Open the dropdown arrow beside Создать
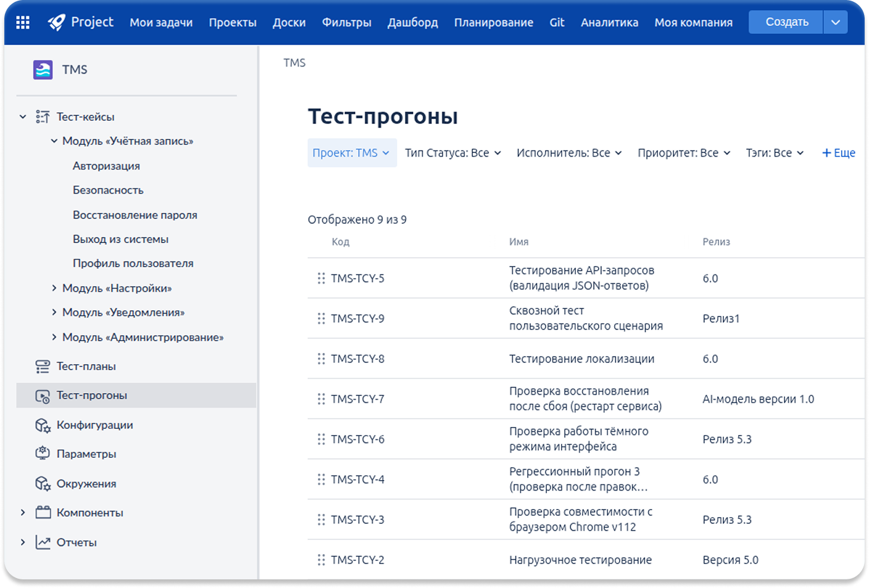869x588 pixels. pyautogui.click(x=835, y=22)
